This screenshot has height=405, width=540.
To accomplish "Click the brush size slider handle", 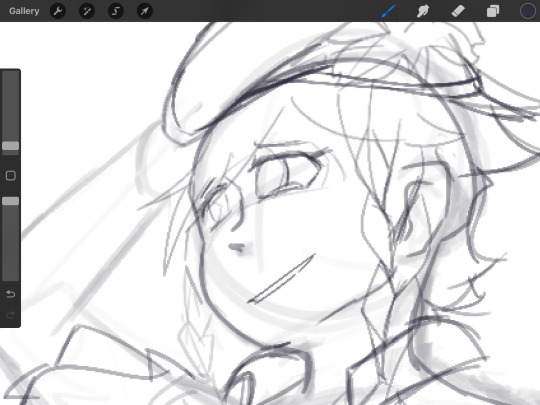I will point(11,146).
